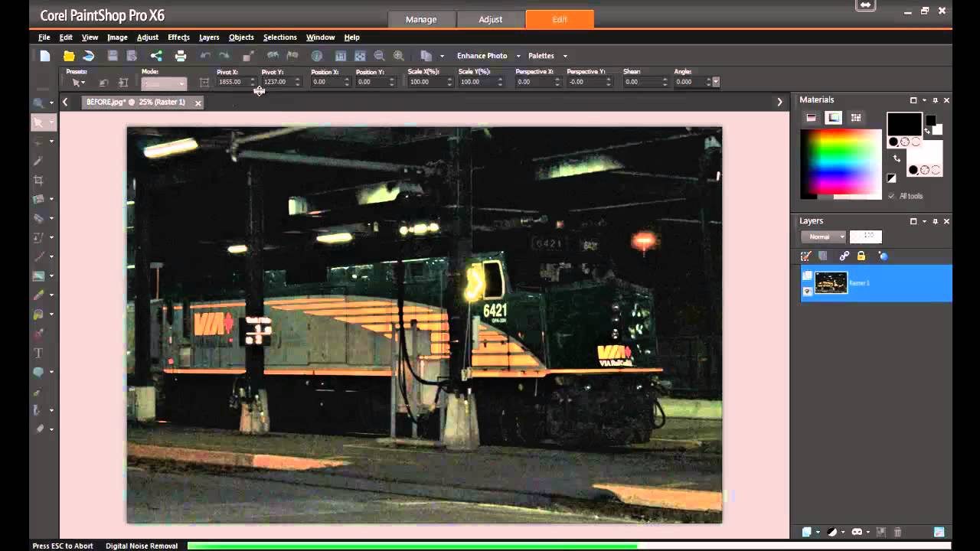Set materials to black and white icon
980x551 pixels.
(891, 178)
